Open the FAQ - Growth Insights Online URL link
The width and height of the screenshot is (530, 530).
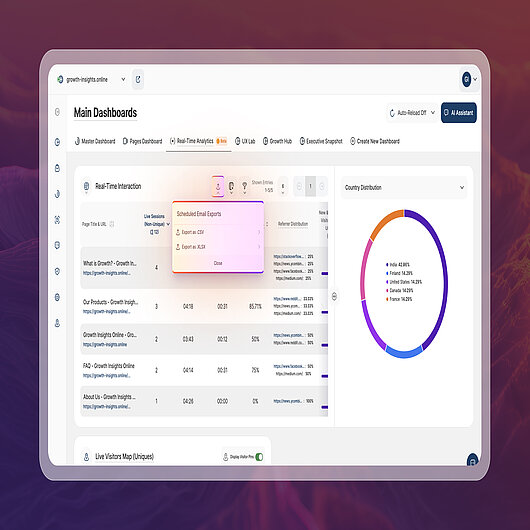pos(107,376)
